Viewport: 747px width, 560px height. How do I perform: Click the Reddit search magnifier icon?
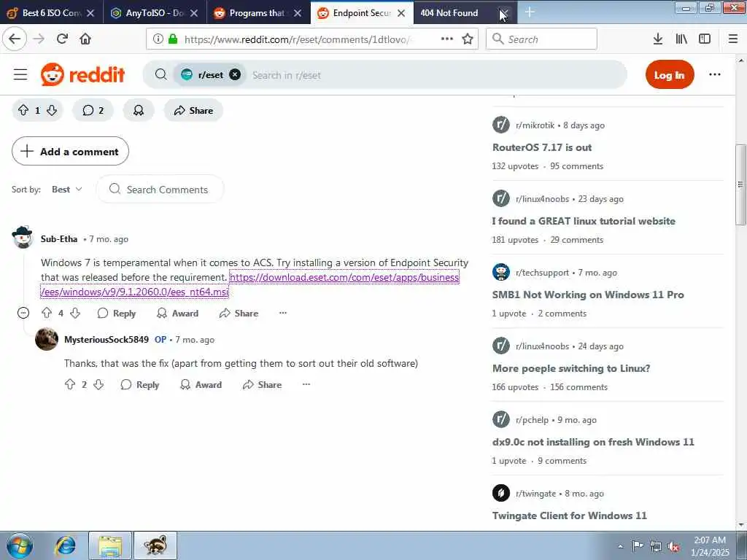[161, 74]
